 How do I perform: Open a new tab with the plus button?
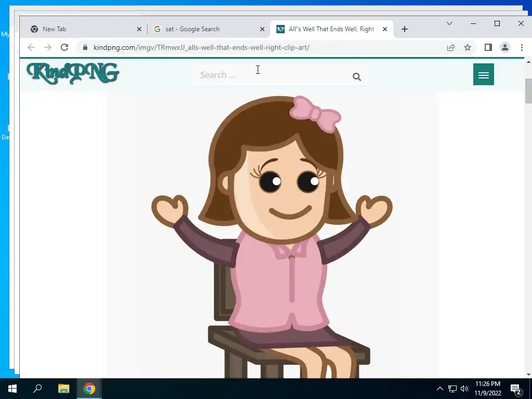[404, 29]
